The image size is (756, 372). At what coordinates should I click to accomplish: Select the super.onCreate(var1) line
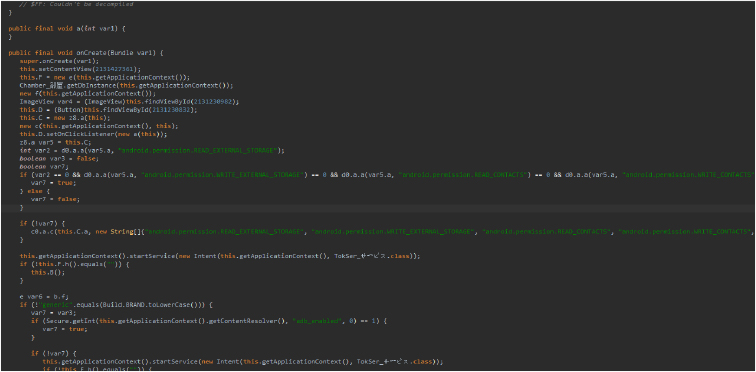click(x=59, y=61)
